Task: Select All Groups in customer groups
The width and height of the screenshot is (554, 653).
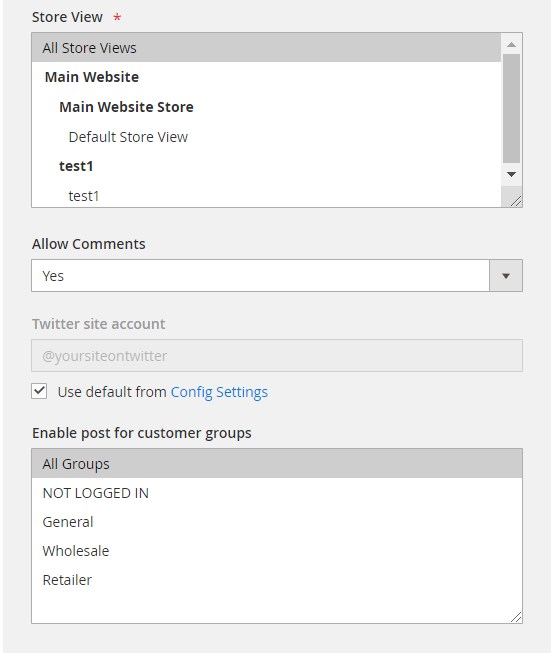Action: (x=277, y=464)
